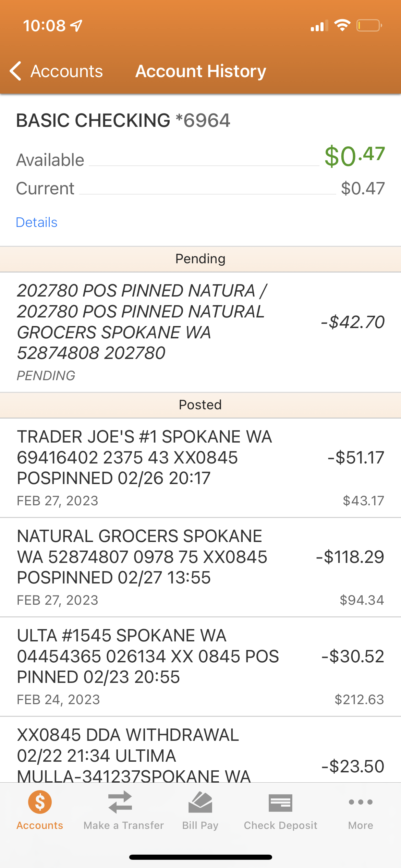The width and height of the screenshot is (401, 868).
Task: Open the DDA Withdrawal -$23.50 transaction
Action: (200, 750)
